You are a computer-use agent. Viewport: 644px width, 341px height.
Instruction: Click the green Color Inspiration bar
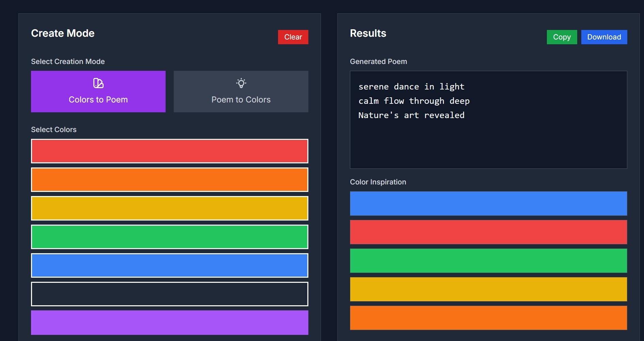(488, 261)
